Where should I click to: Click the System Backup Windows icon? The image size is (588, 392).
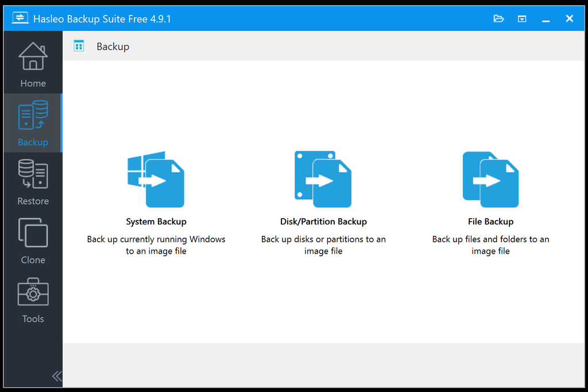pyautogui.click(x=156, y=178)
